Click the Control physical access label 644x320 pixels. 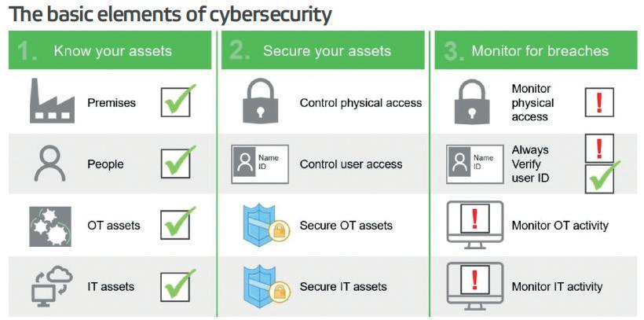click(360, 103)
